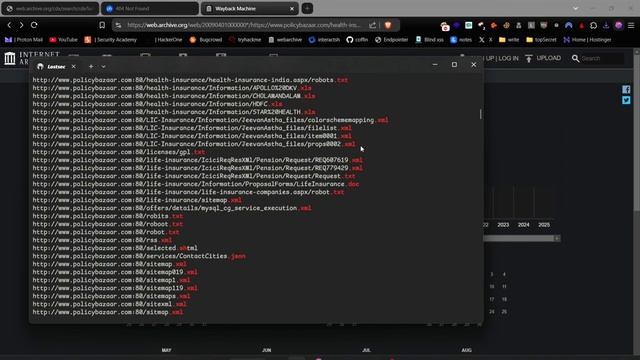Image resolution: width=640 pixels, height=360 pixels.
Task: Open the Security Academy bookmark
Action: click(x=110, y=40)
